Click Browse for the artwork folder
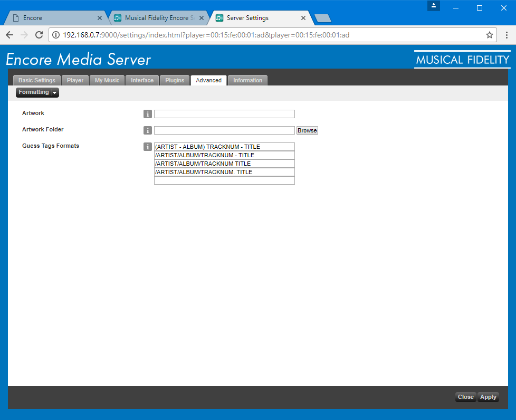Viewport: 516px width, 420px height. 307,130
